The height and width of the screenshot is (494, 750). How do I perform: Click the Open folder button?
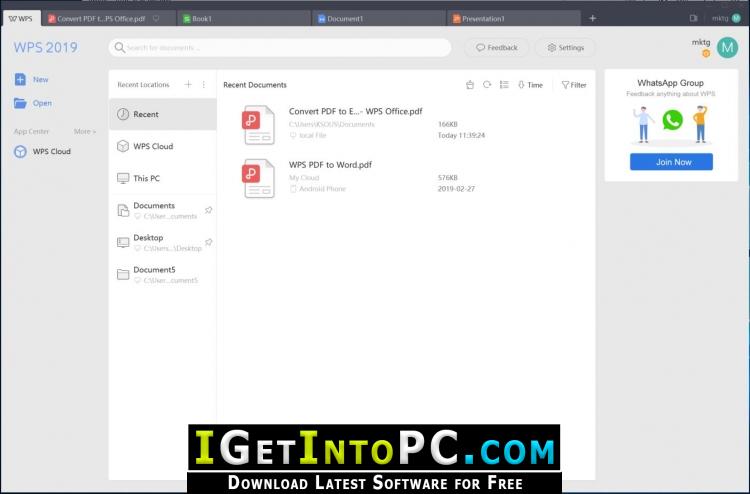33,103
